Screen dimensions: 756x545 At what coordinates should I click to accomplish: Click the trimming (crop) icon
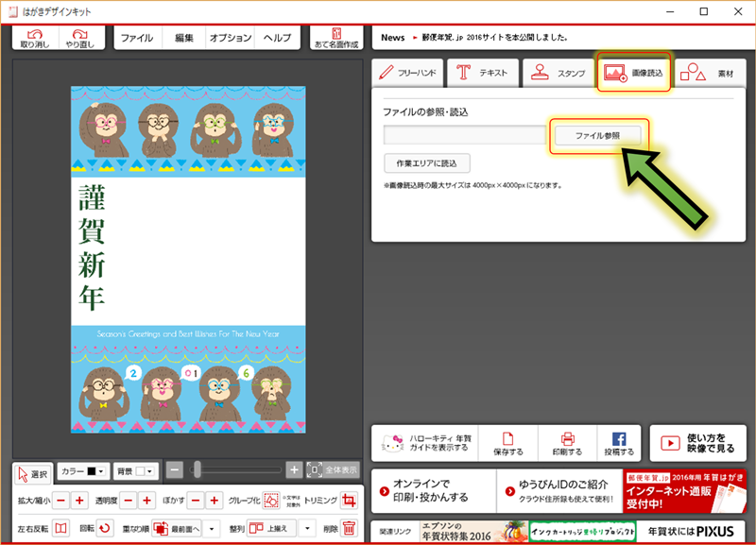pyautogui.click(x=349, y=501)
